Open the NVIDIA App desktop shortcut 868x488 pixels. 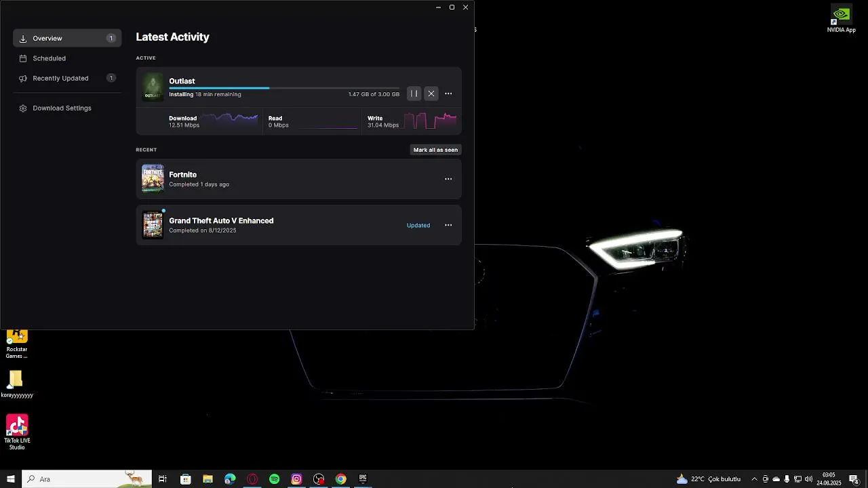[x=841, y=18]
